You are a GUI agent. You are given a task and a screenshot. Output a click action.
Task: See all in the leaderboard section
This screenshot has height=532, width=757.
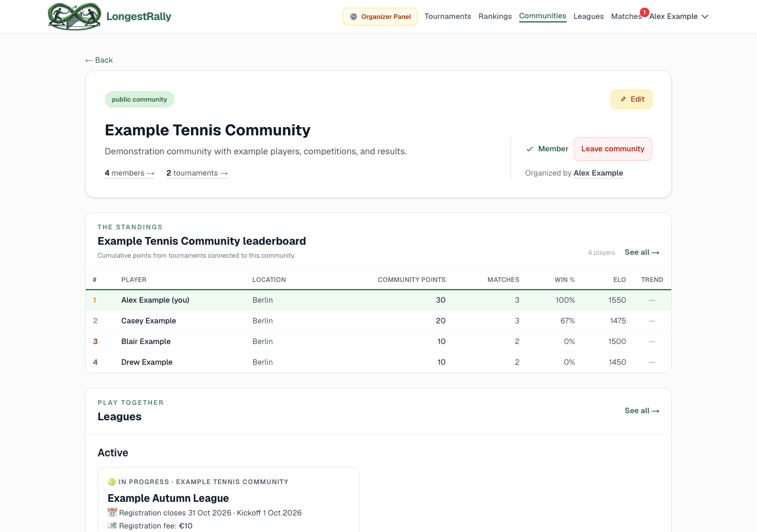tap(642, 252)
